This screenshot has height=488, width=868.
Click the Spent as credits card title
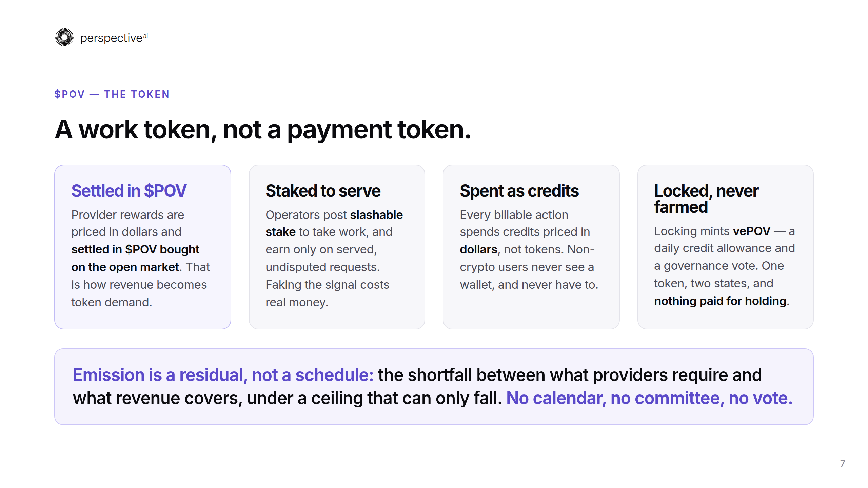click(x=519, y=191)
